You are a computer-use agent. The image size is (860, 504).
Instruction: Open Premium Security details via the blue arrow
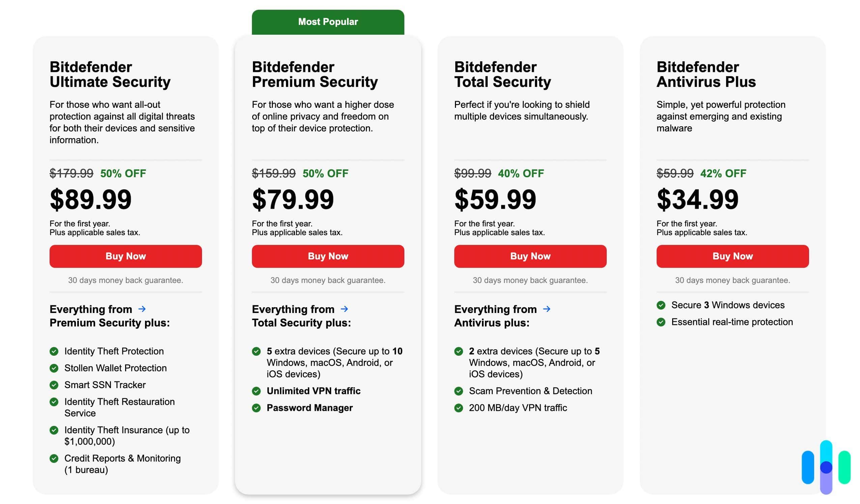click(x=142, y=309)
